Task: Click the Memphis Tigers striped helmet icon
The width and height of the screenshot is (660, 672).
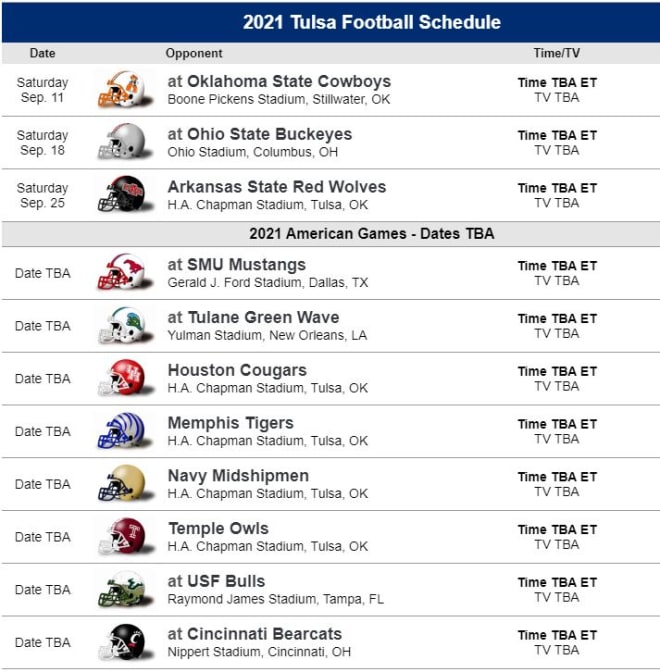Action: [x=125, y=430]
